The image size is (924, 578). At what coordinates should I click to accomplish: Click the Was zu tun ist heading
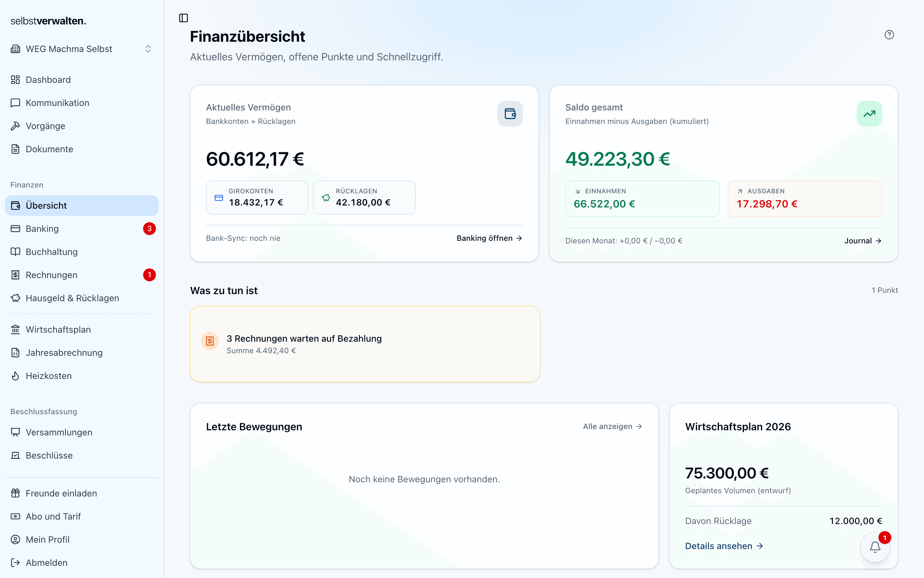point(224,291)
